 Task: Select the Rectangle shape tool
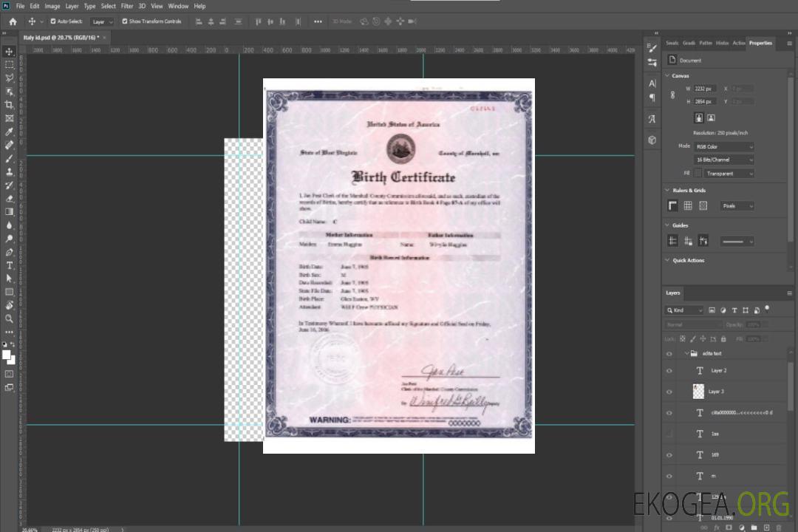click(x=9, y=292)
